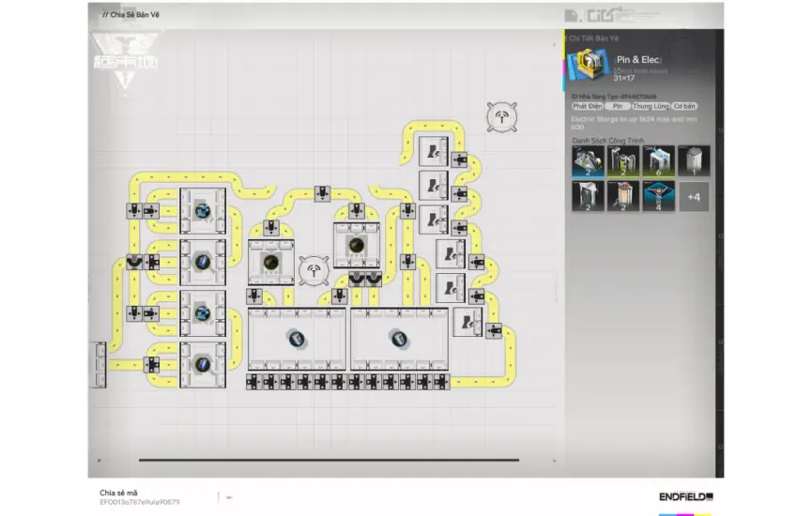Select the belt bridge beside second left machine
This screenshot has height=516, width=812.
[x=134, y=262]
